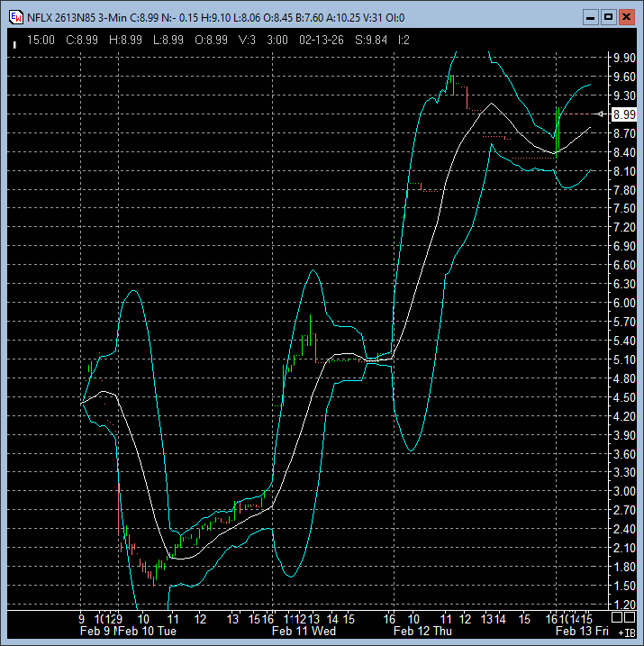Click the Feb 12 Thu date label

click(x=422, y=632)
